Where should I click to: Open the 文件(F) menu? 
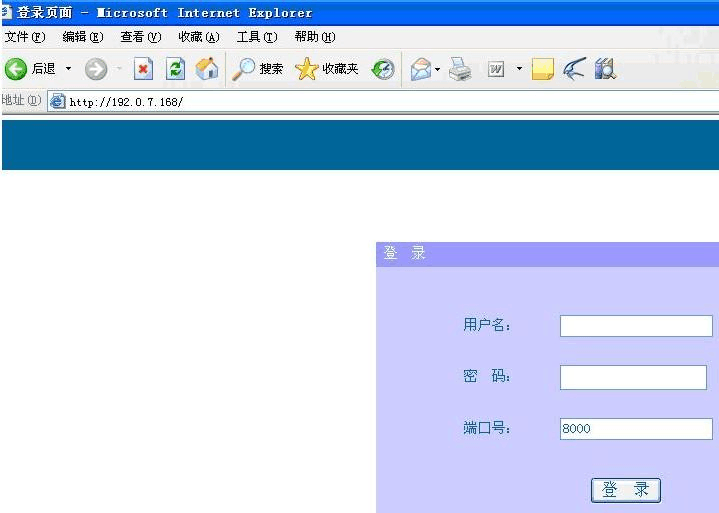pos(25,37)
